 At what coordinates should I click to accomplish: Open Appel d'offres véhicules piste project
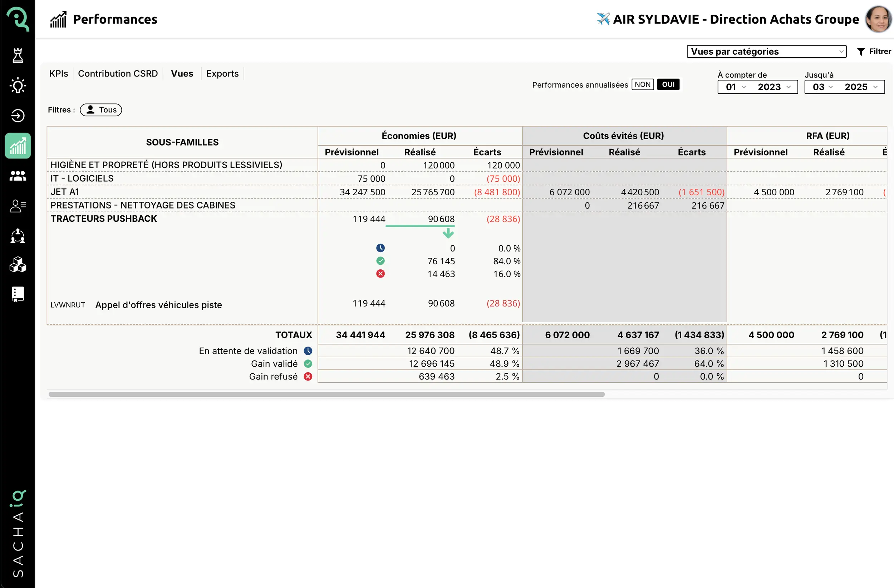click(158, 305)
